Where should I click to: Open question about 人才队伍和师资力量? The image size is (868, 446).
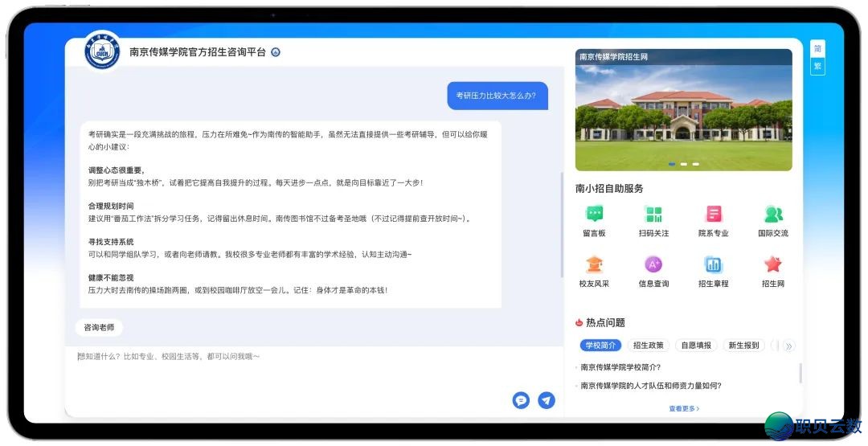651,387
